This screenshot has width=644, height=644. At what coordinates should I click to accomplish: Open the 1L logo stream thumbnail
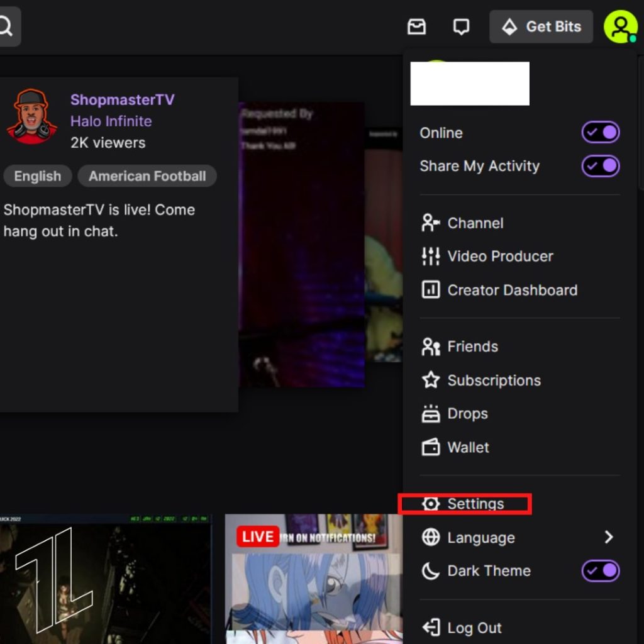click(106, 579)
